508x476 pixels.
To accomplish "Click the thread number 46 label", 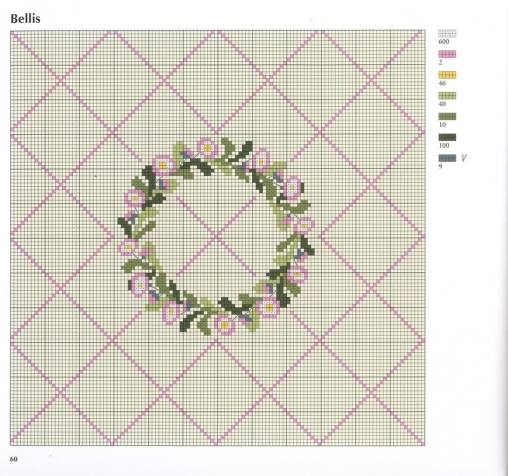I will point(442,83).
